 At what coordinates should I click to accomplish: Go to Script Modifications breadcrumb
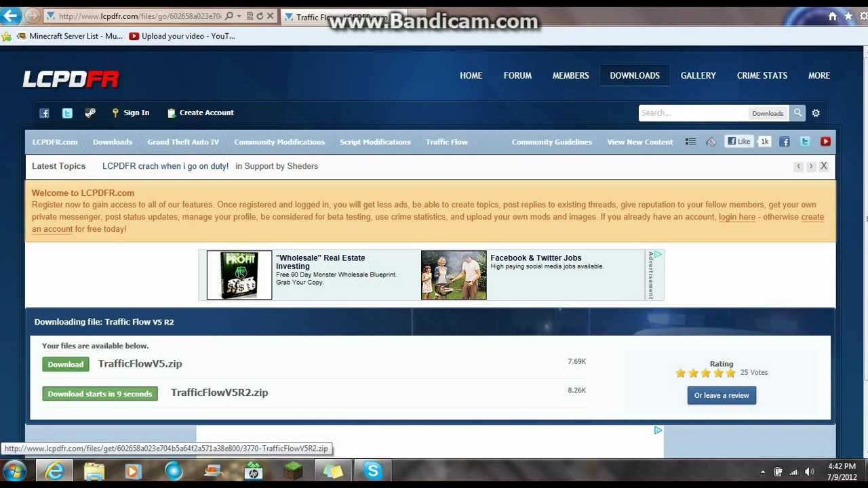pyautogui.click(x=375, y=142)
